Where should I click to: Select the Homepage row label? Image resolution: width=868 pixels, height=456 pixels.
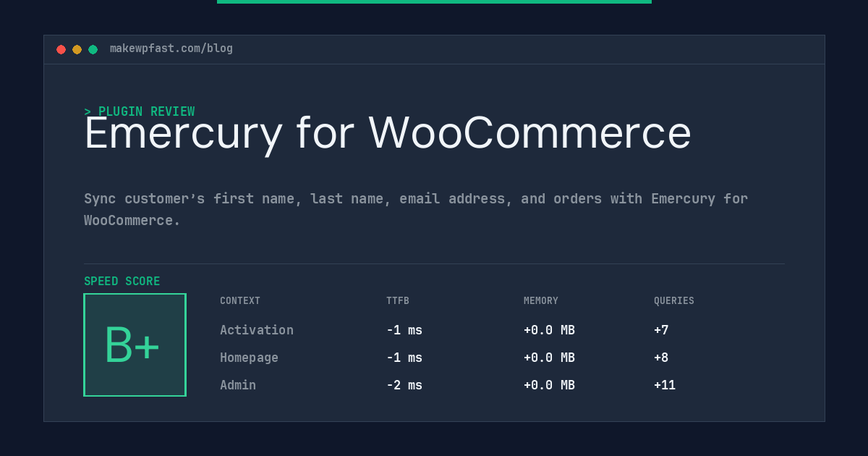(249, 358)
